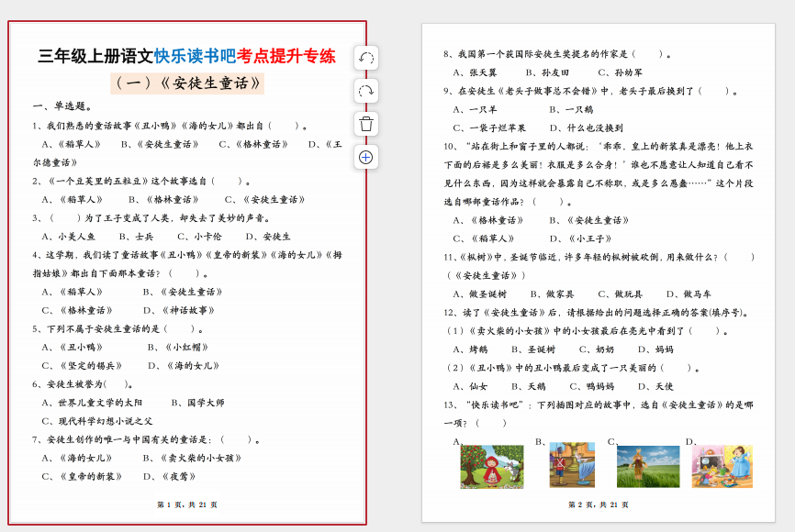Click the Little Red Riding Hood picture
This screenshot has width=795, height=532.
(491, 466)
